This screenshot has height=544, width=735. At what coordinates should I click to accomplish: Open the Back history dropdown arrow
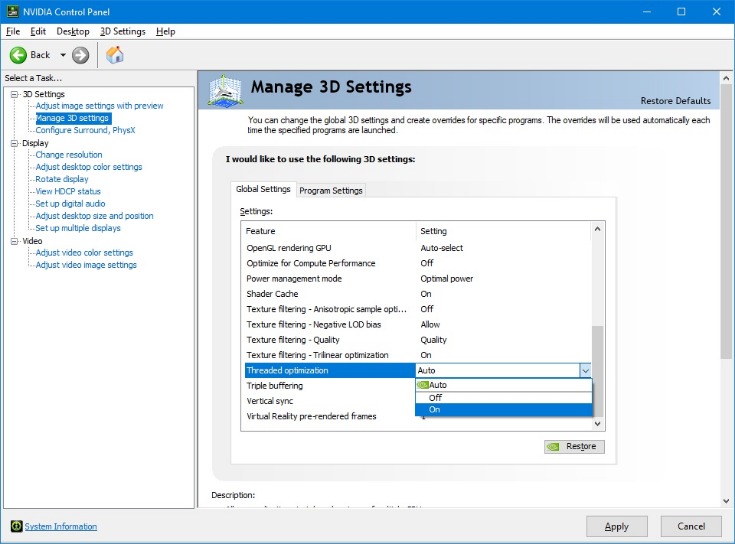(x=63, y=55)
